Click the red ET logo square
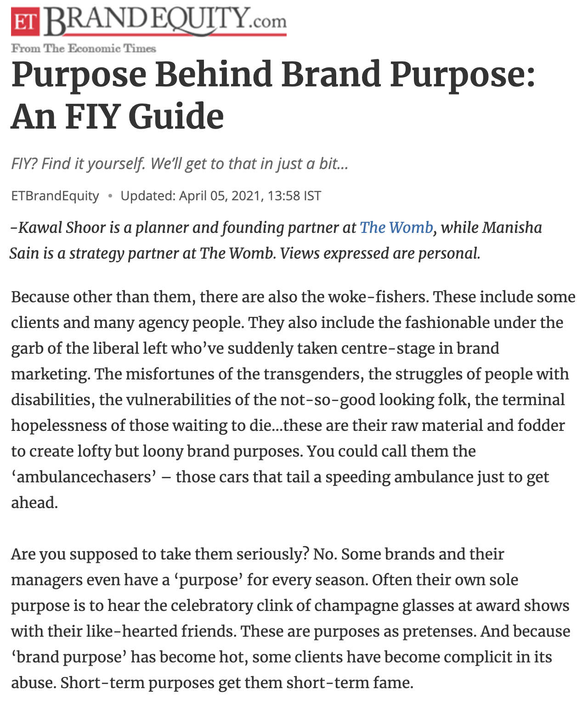588x701 pixels. (26, 21)
